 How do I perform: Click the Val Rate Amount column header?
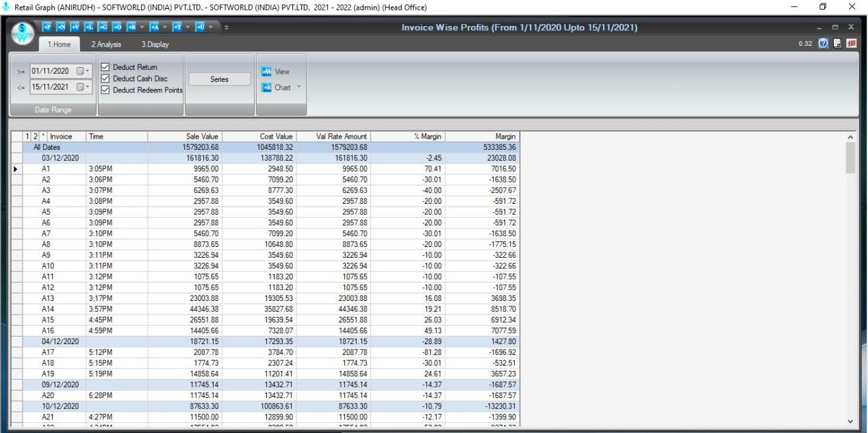[x=333, y=137]
